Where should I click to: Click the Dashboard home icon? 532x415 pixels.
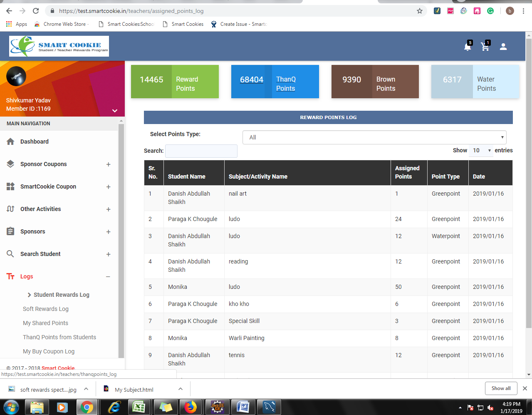pos(11,142)
